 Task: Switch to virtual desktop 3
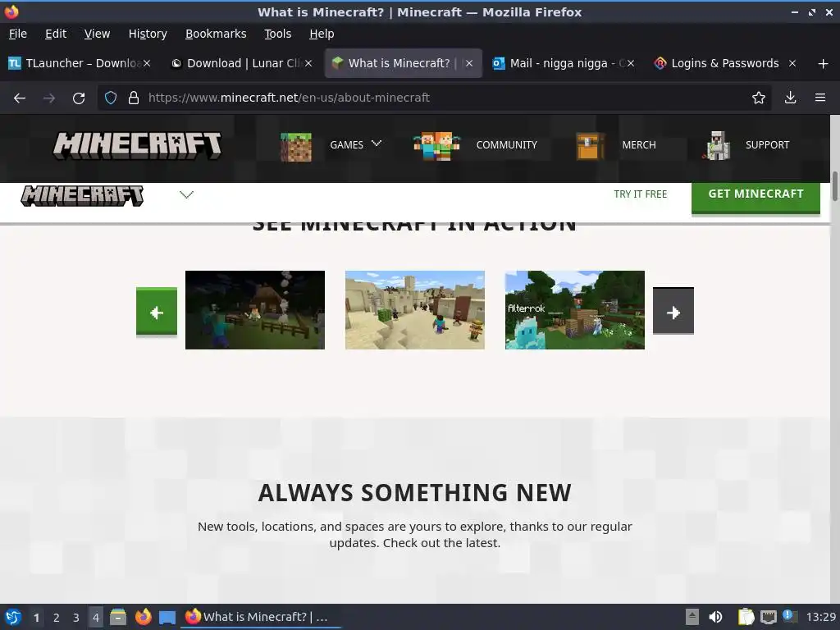[76, 618]
